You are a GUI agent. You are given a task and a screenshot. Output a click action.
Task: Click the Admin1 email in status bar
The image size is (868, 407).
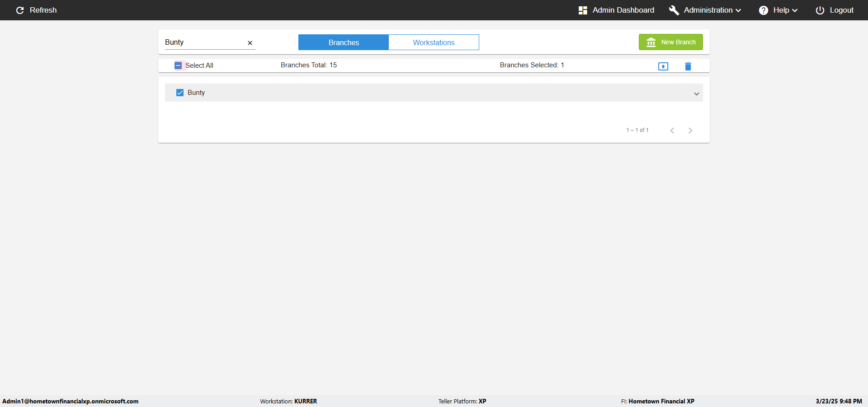(x=71, y=401)
